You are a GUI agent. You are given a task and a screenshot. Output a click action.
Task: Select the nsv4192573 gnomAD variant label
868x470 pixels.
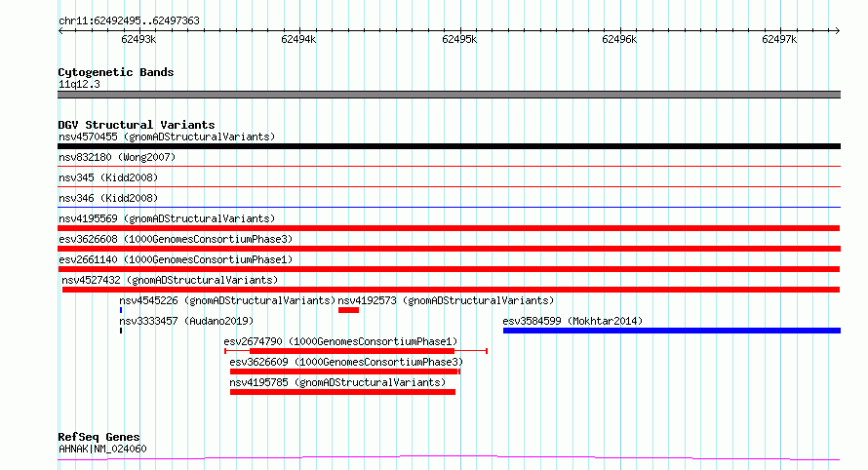coord(446,300)
